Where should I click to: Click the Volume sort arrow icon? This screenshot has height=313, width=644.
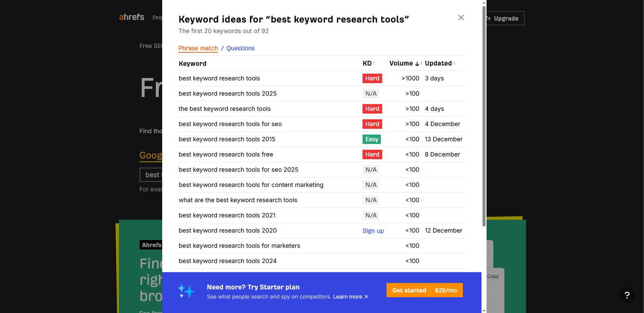[x=417, y=64]
